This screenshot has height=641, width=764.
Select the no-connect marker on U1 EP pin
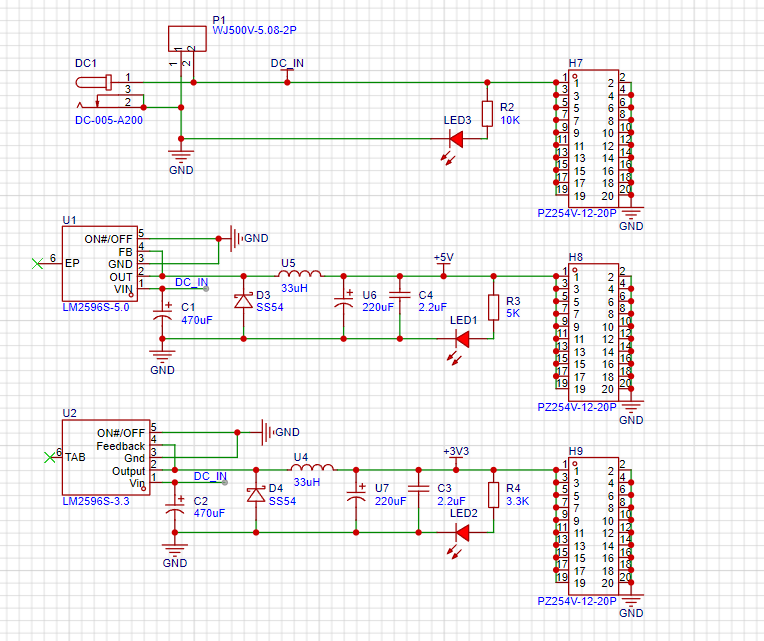coord(39,265)
